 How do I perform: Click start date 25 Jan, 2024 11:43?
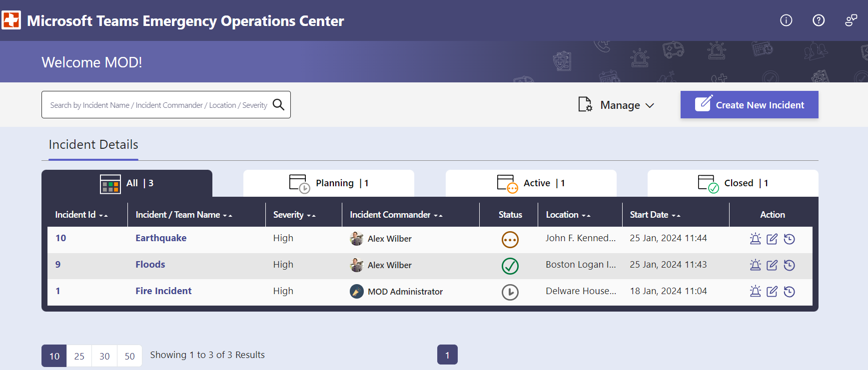pyautogui.click(x=668, y=265)
